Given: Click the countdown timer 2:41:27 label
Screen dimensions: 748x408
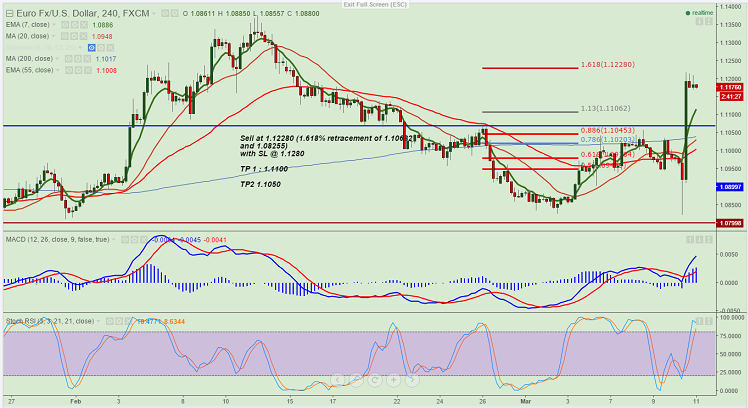Looking at the screenshot, I should tap(731, 96).
